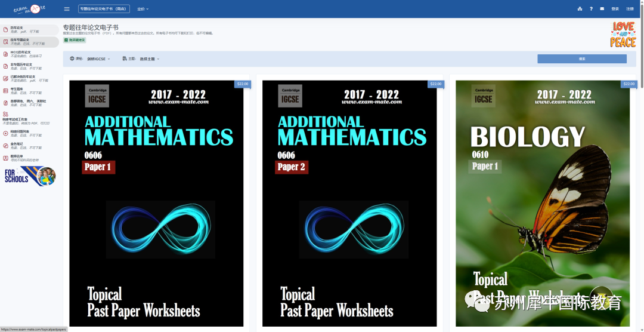Image resolution: width=644 pixels, height=332 pixels.
Task: Open the 选择主题 topic dropdown
Action: [x=150, y=59]
